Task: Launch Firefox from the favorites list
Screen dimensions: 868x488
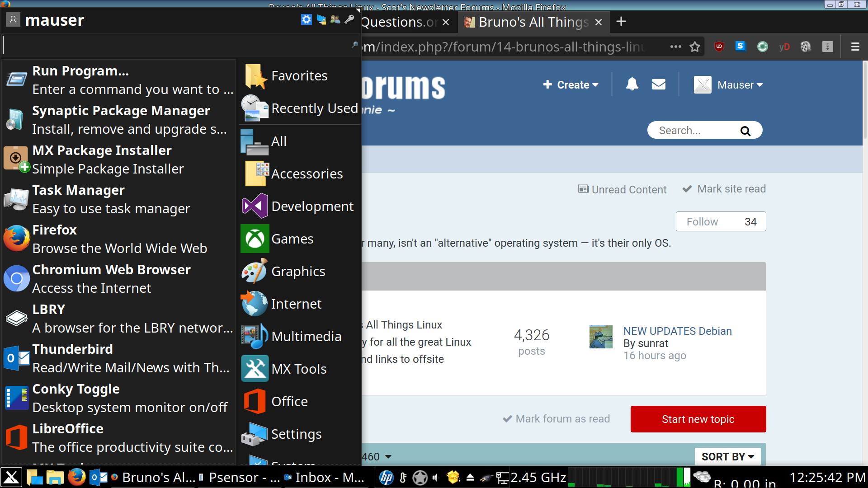Action: point(119,239)
